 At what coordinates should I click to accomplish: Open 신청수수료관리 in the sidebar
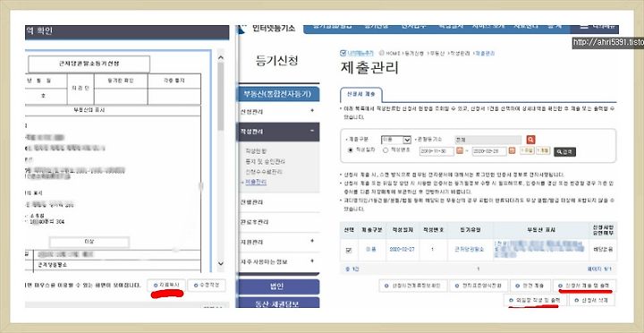pos(264,172)
